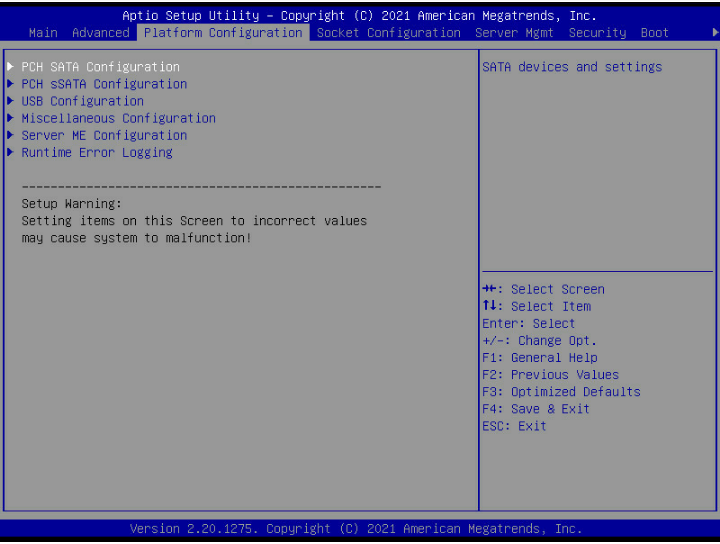Click the 'SATA devices and settings' help text
Screen dimensions: 720x544
pyautogui.click(x=572, y=67)
